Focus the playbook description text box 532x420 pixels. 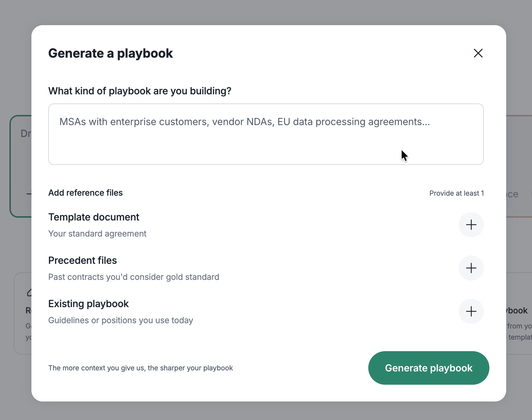[266, 134]
